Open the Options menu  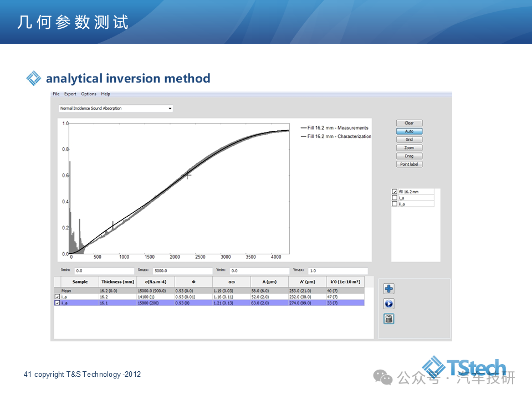click(x=89, y=94)
